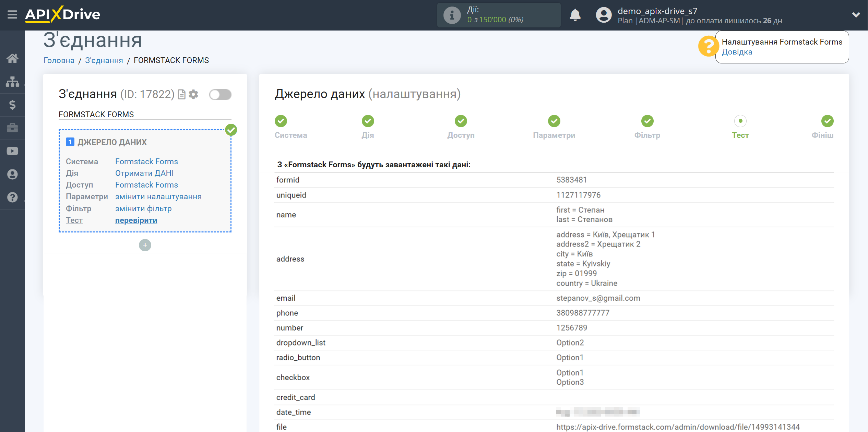
Task: Click the email value stepanov_s@gmail.com
Action: tap(598, 298)
